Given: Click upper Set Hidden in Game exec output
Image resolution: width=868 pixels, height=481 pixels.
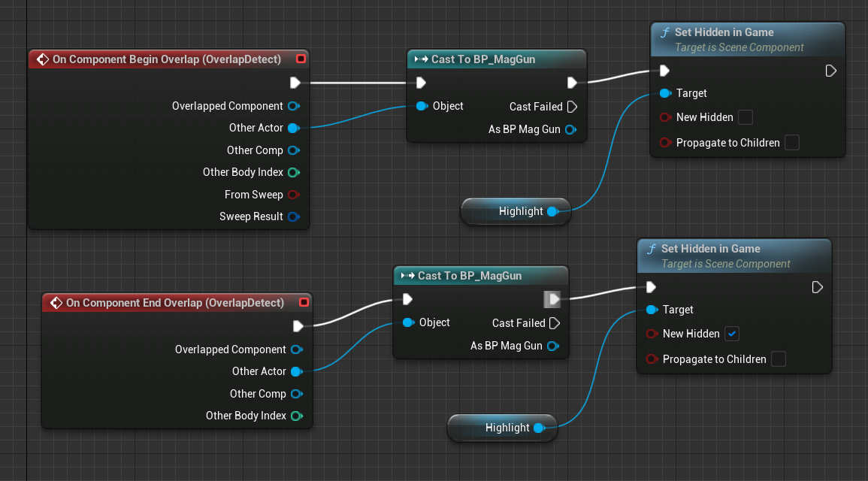Looking at the screenshot, I should point(830,71).
